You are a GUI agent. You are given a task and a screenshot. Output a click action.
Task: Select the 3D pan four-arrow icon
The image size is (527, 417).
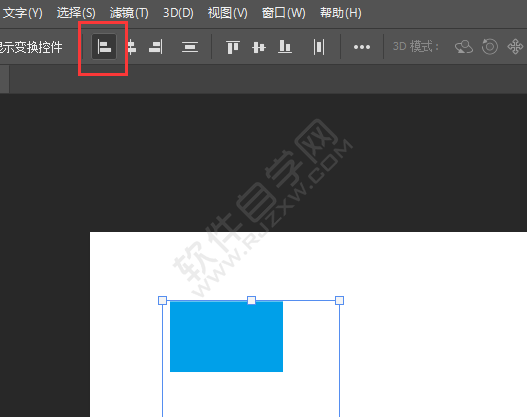[x=515, y=47]
